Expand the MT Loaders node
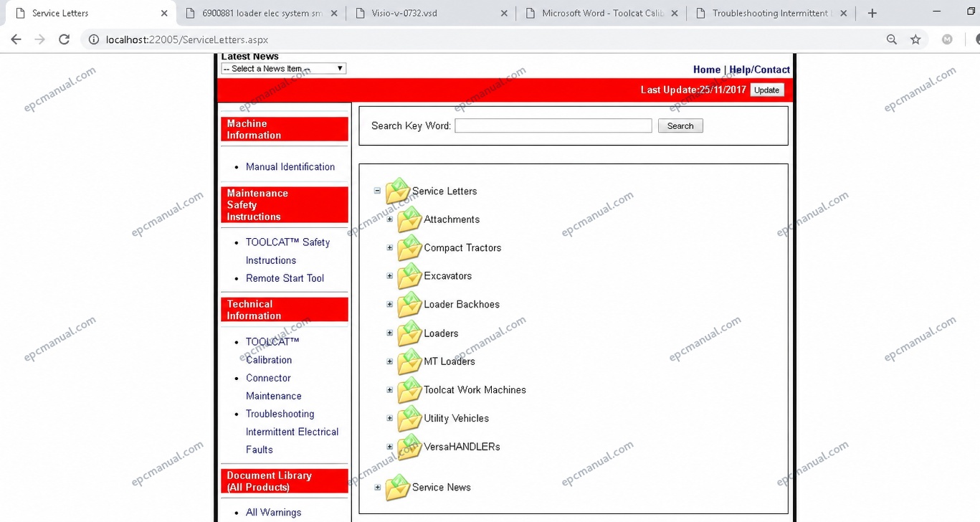980x522 pixels. coord(390,361)
